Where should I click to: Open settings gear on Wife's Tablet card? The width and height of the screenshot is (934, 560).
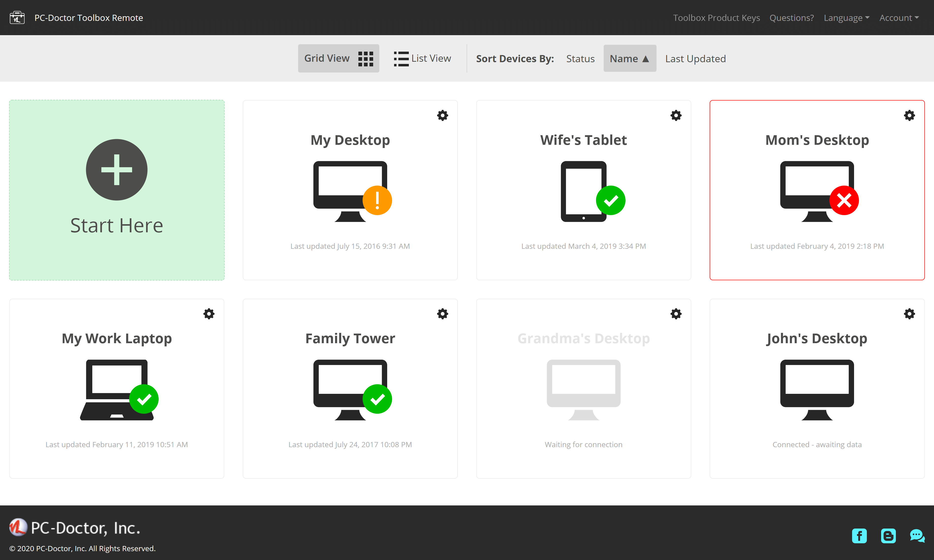coord(676,116)
